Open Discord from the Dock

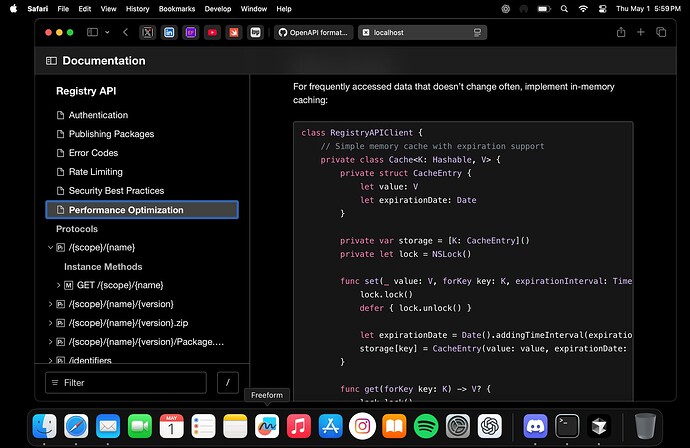[x=535, y=426]
